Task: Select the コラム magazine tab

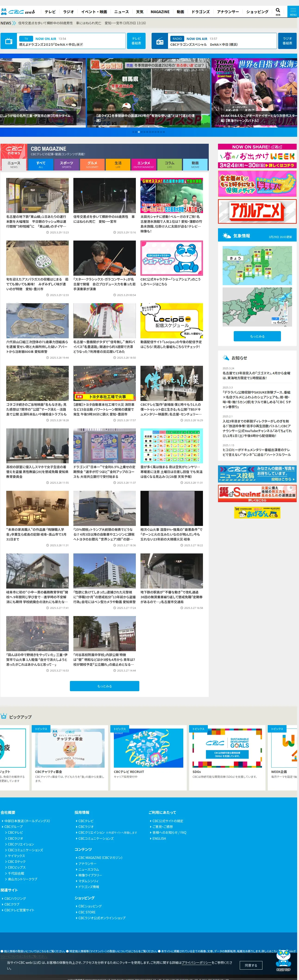Action: point(169,164)
